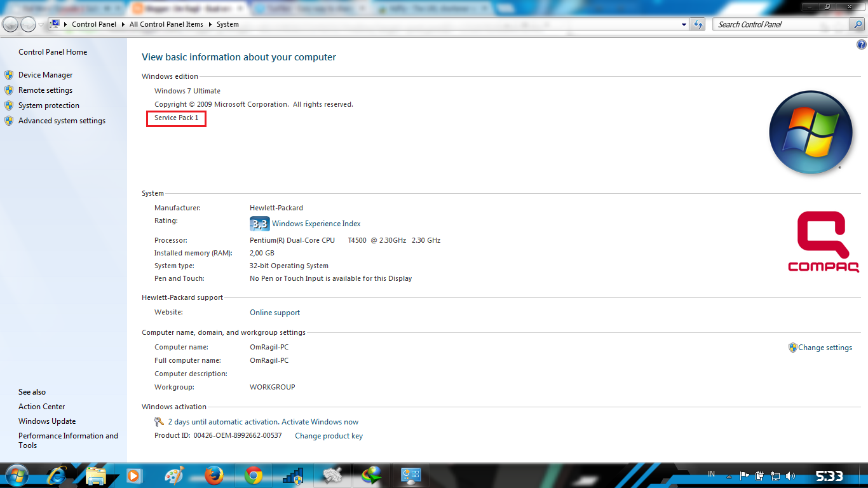Click the Control Panel taskbar button
Viewport: 868px width, 488px height.
[x=411, y=475]
